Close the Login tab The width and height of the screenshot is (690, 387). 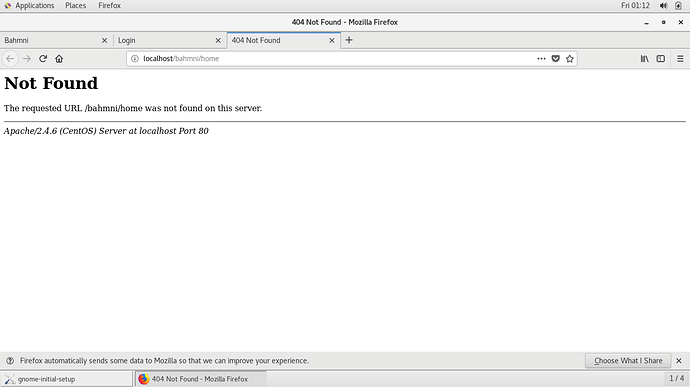218,41
